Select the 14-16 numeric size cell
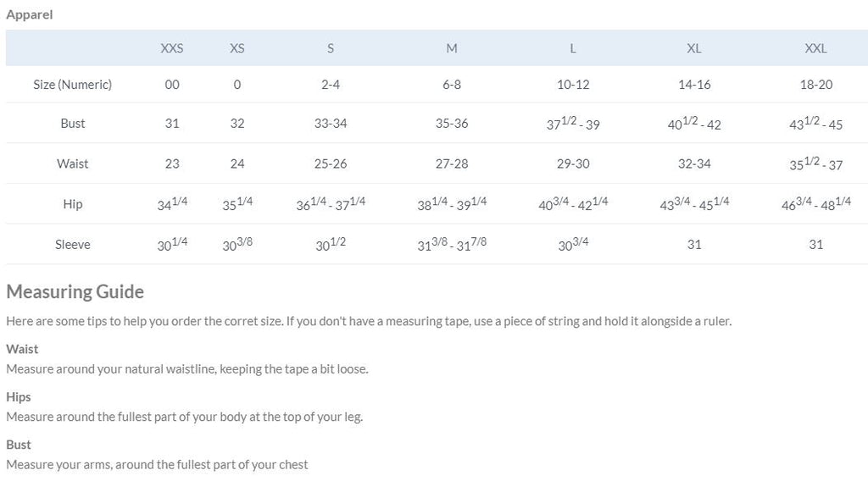This screenshot has width=868, height=487. tap(694, 84)
